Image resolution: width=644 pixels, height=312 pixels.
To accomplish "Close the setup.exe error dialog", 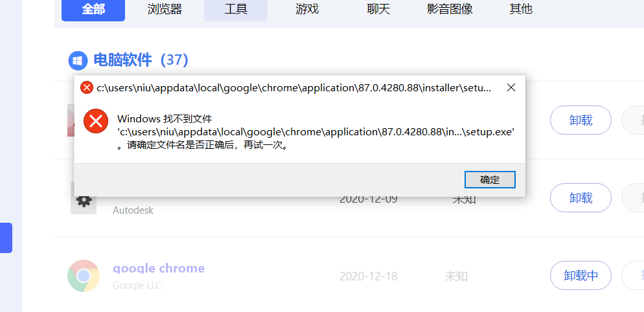I will 511,87.
